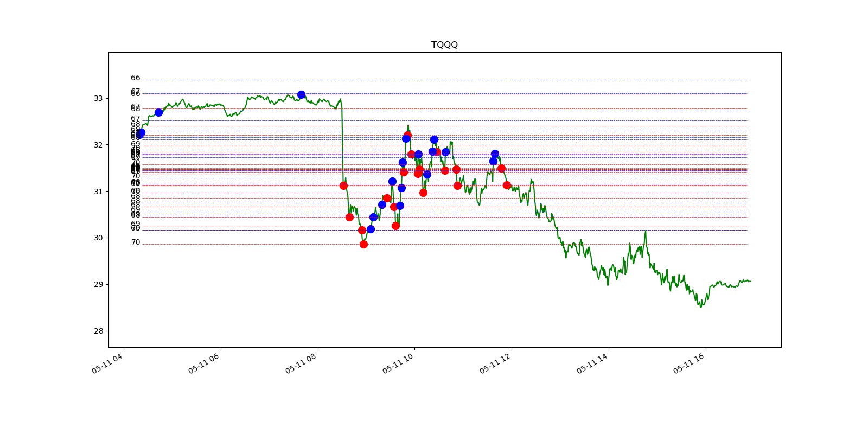Click the red marker atop the 10:00 price spike

point(407,135)
